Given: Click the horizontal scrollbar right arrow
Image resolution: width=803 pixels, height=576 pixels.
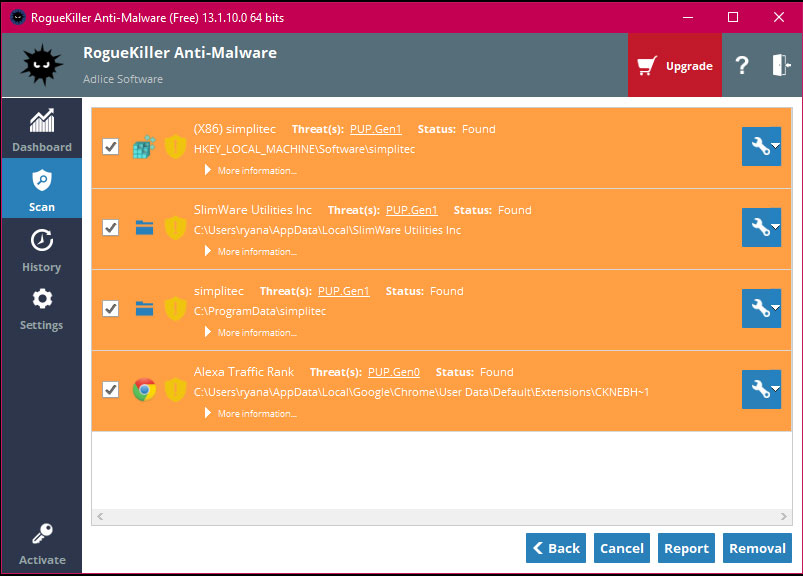Looking at the screenshot, I should [784, 516].
